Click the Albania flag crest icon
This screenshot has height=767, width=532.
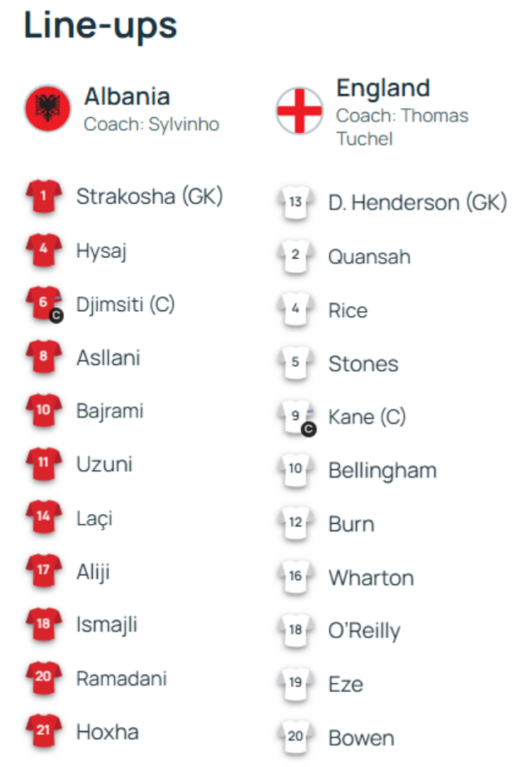(x=48, y=108)
